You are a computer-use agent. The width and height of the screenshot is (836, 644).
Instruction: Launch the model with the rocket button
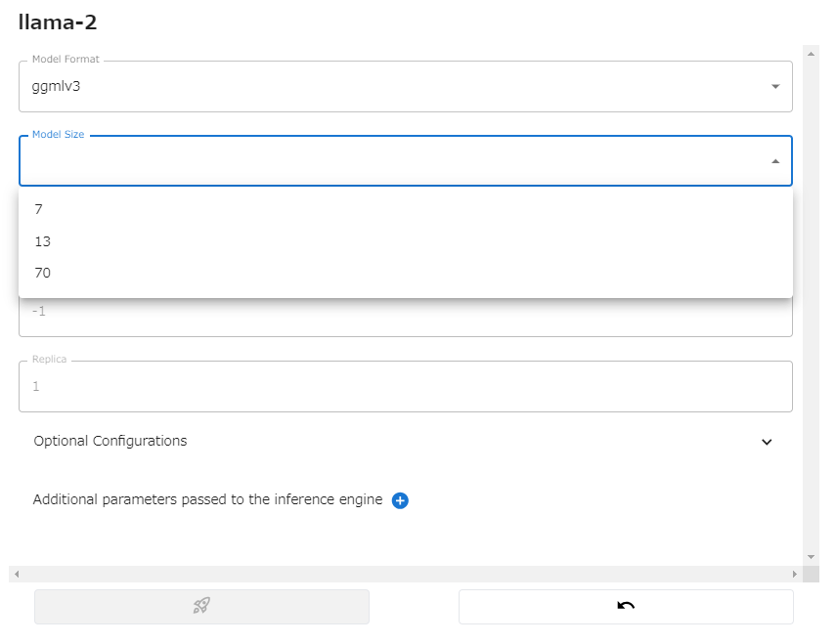click(x=201, y=606)
